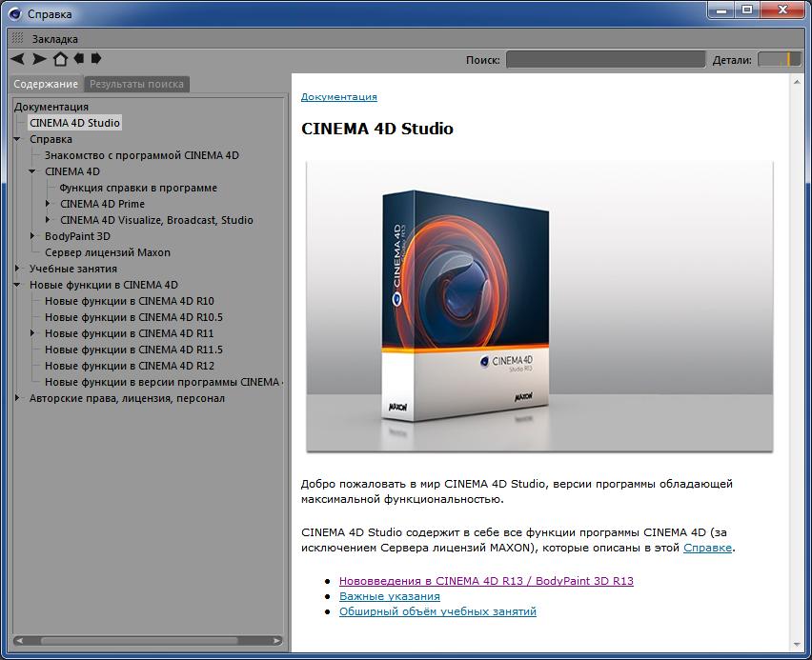Image resolution: width=812 pixels, height=660 pixels.
Task: Click the tree panel horizontal scrollbar
Action: [139, 641]
